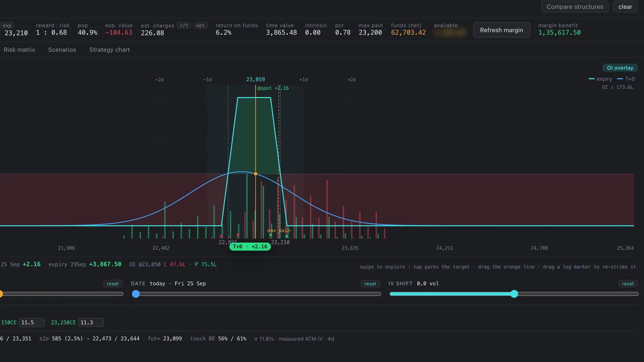The height and width of the screenshot is (362, 644).
Task: Toggle the r/t charges pill
Action: tap(184, 25)
